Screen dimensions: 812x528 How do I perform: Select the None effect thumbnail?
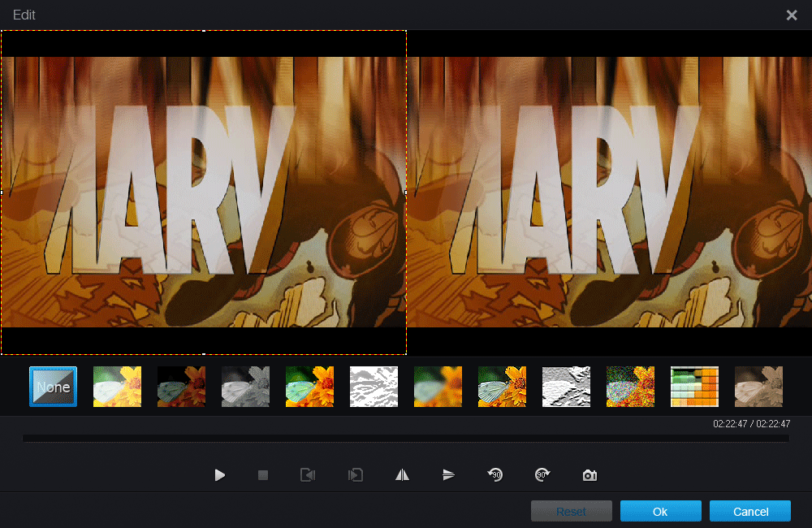click(x=54, y=387)
